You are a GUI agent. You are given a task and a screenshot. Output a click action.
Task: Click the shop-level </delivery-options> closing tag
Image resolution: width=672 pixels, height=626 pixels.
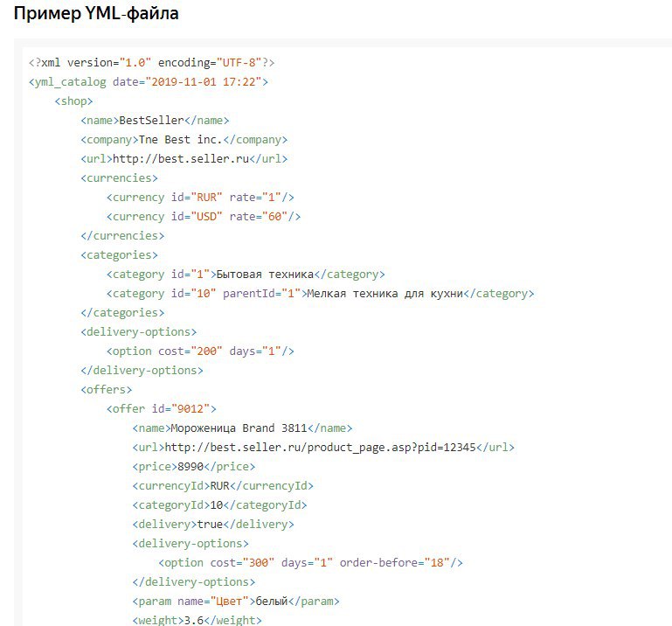pyautogui.click(x=142, y=371)
